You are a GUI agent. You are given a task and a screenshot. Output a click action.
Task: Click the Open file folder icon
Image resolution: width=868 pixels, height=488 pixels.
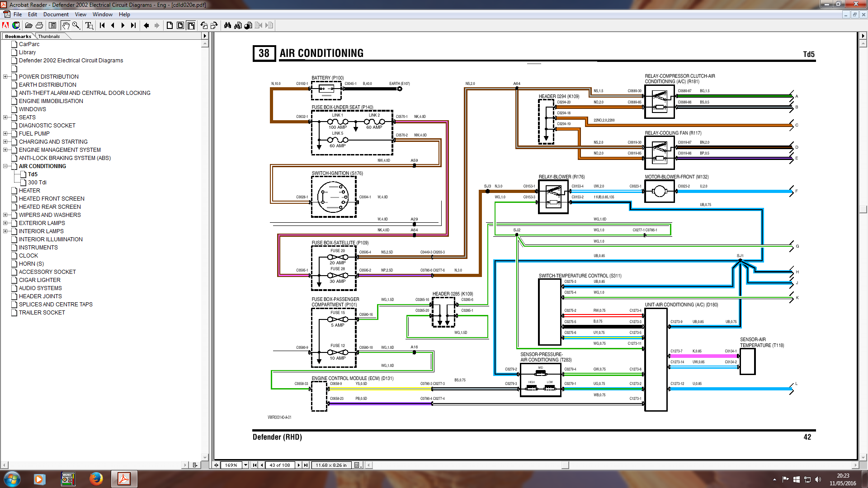click(28, 25)
